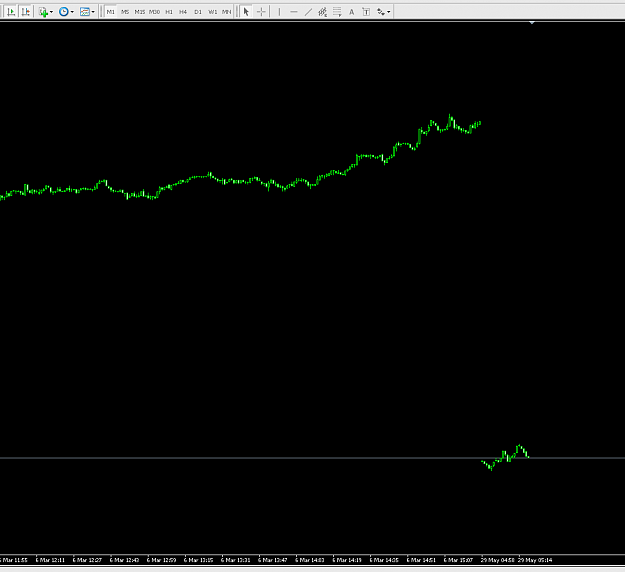Switch to the W1 timeframe
This screenshot has height=572, width=625.
212,12
